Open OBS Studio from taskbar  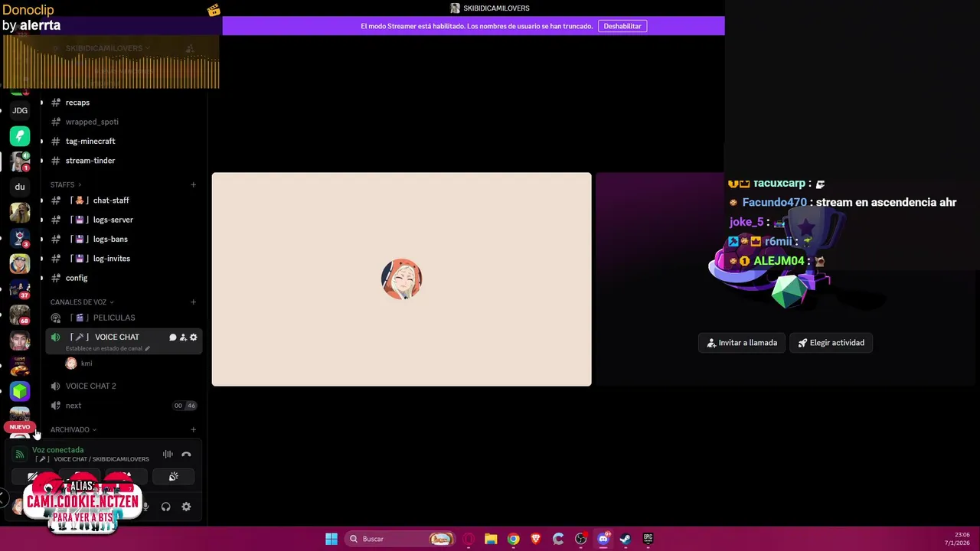[581, 539]
